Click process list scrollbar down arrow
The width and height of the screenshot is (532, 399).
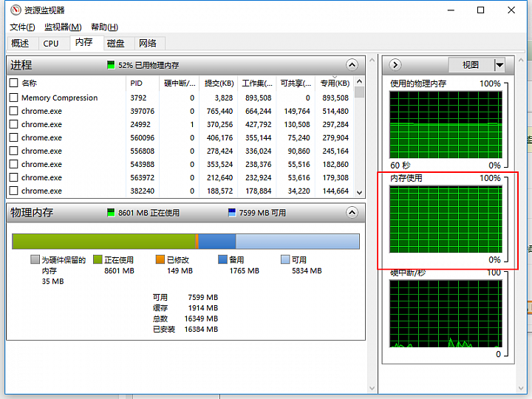(x=360, y=193)
